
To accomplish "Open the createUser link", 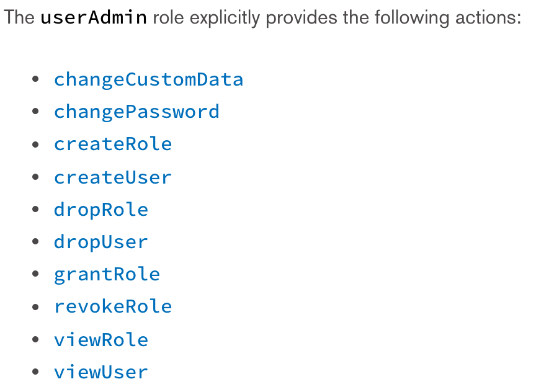I will click(x=113, y=177).
